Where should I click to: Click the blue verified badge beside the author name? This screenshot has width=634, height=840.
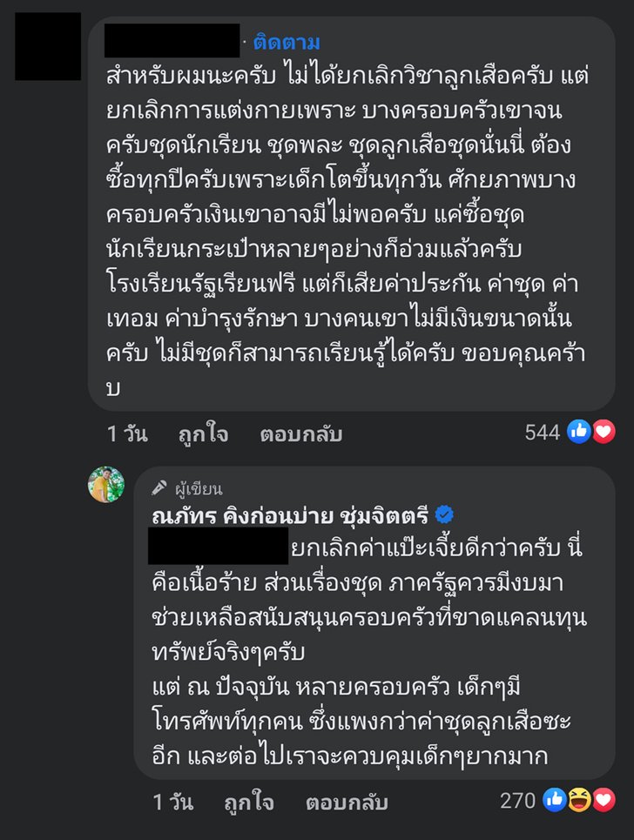pos(444,515)
